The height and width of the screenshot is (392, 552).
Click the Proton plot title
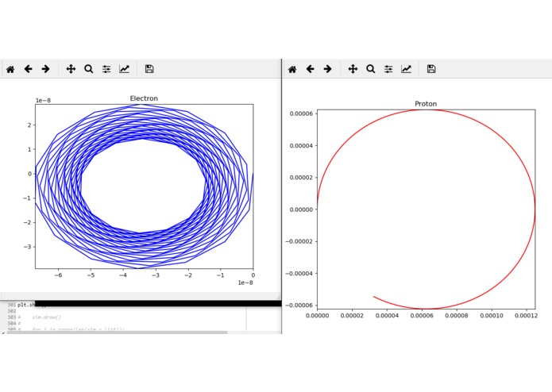tap(426, 104)
